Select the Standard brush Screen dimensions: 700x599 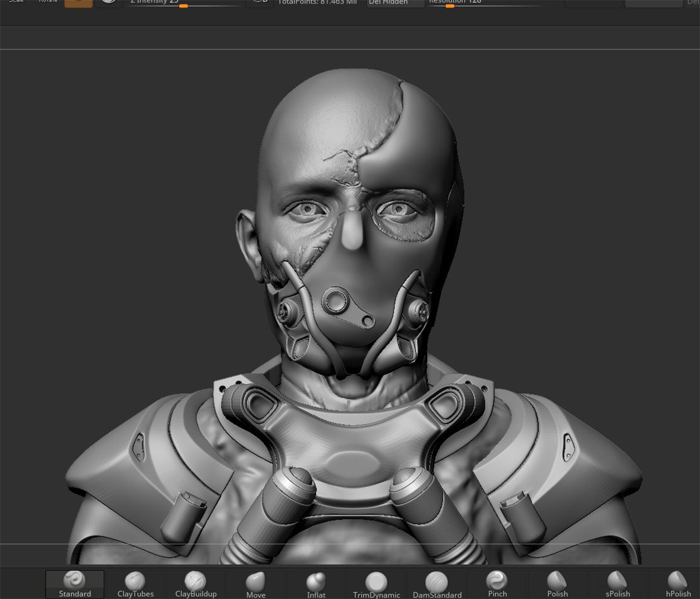(x=75, y=585)
